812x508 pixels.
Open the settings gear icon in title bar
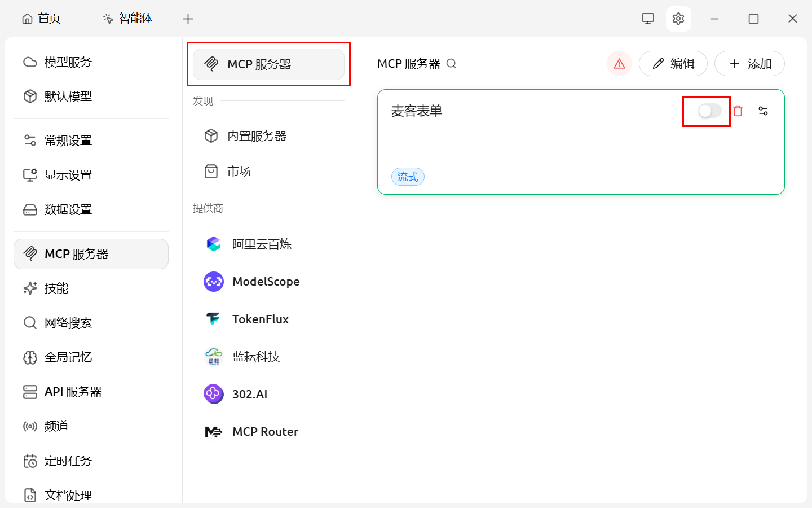click(x=678, y=19)
